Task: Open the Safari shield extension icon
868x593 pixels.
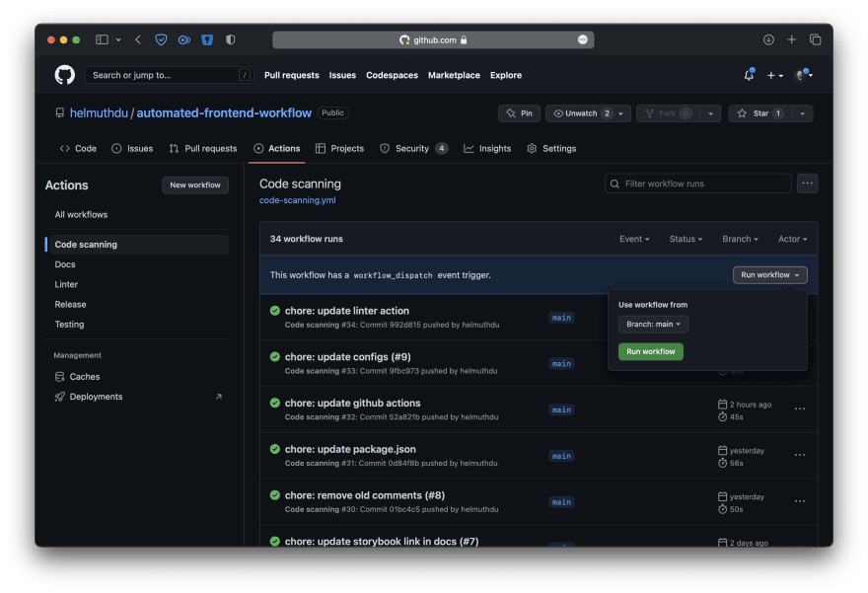Action: pyautogui.click(x=161, y=39)
